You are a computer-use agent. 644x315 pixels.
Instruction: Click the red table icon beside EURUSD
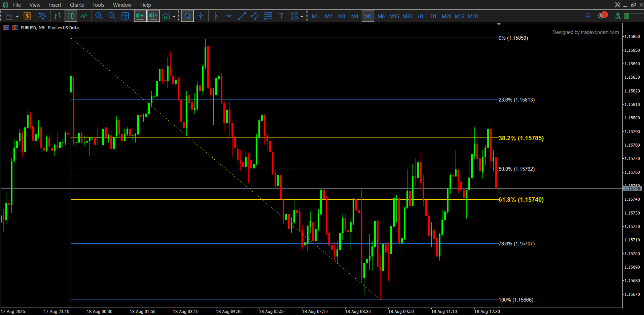click(x=6, y=28)
